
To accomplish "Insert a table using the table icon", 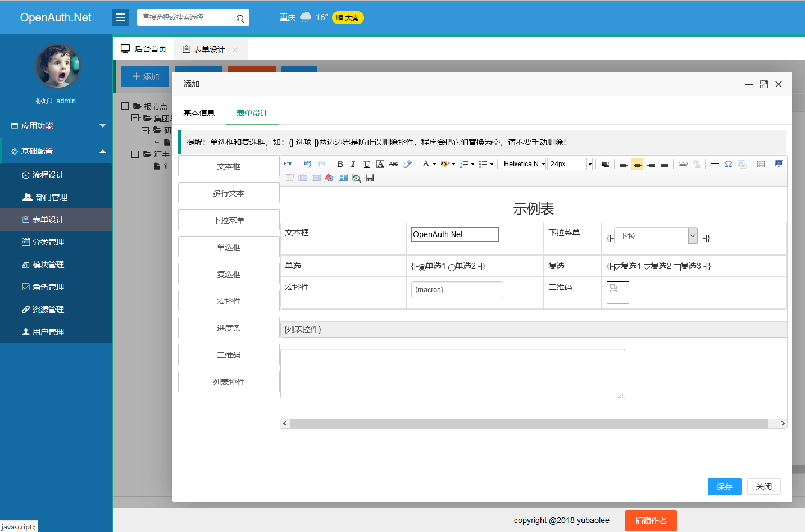I will [761, 163].
